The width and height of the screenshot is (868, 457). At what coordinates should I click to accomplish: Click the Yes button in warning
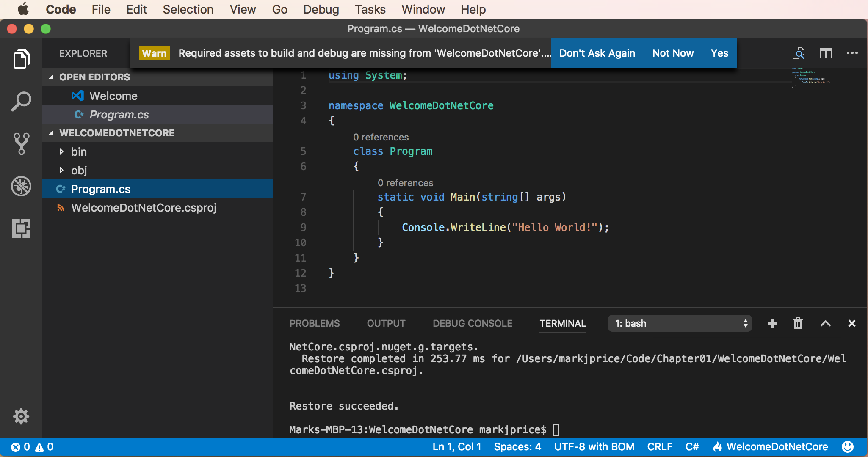point(719,53)
